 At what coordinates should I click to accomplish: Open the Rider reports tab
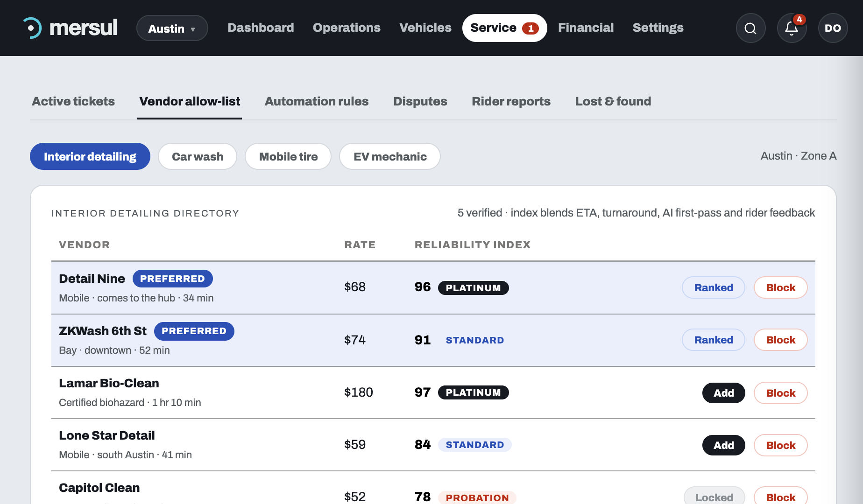coord(511,101)
